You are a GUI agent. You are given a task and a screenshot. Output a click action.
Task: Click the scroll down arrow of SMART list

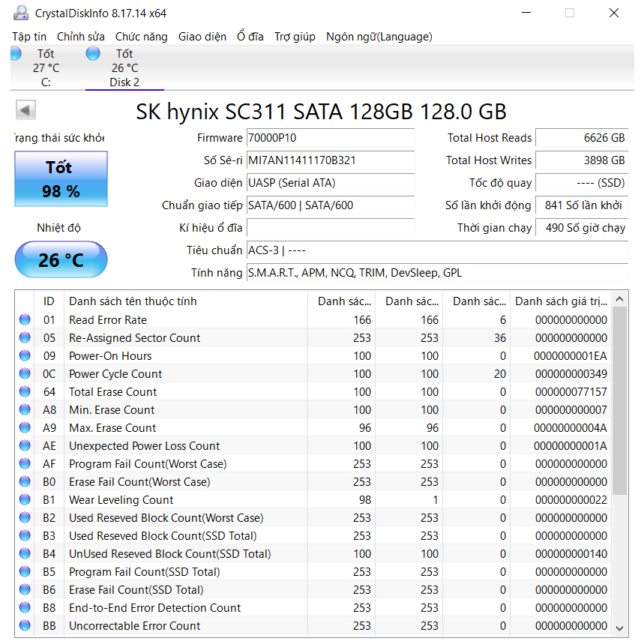(x=620, y=628)
